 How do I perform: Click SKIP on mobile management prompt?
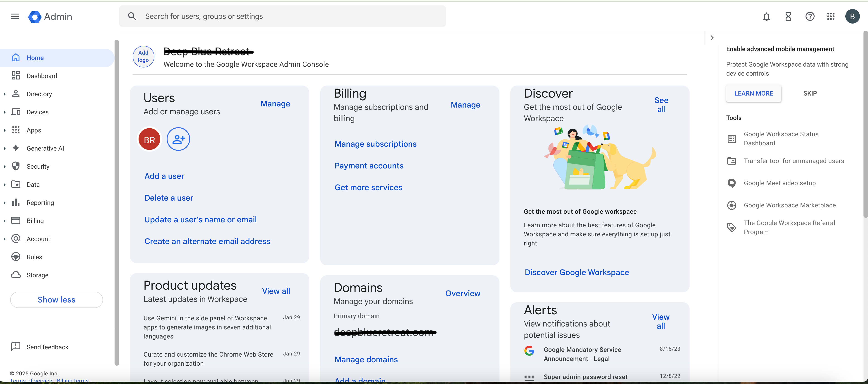pos(810,93)
